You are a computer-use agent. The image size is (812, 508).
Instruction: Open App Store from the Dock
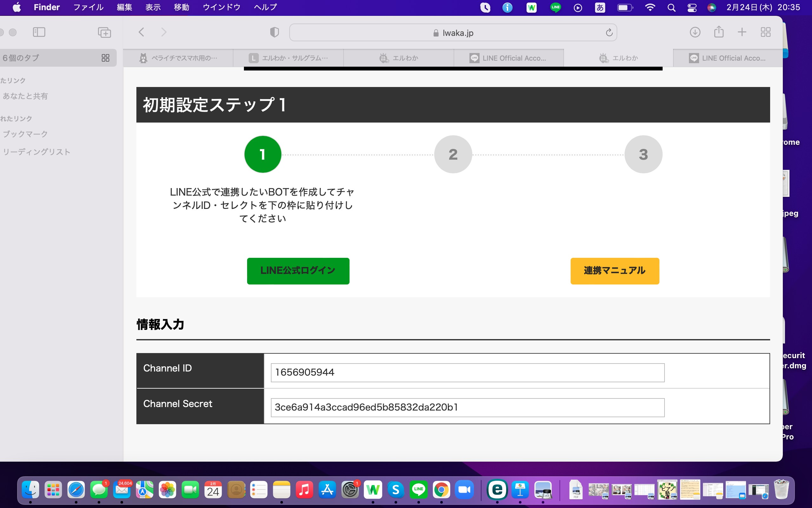click(x=327, y=490)
